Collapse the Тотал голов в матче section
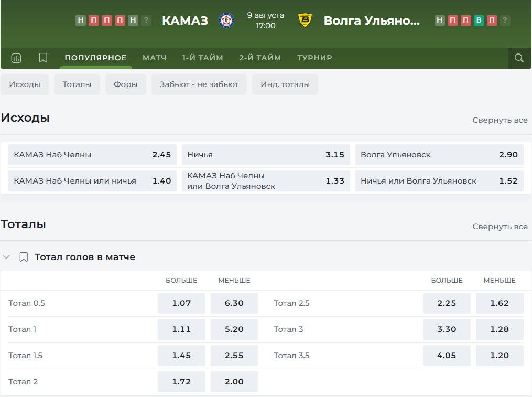 (6, 257)
